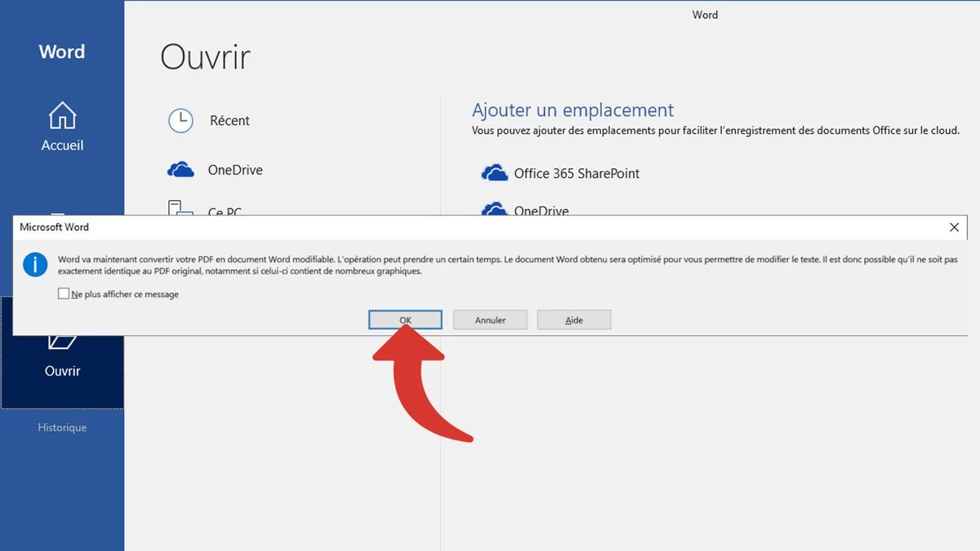The height and width of the screenshot is (551, 980).
Task: Click the Office 365 SharePoint cloud icon
Action: pos(495,173)
